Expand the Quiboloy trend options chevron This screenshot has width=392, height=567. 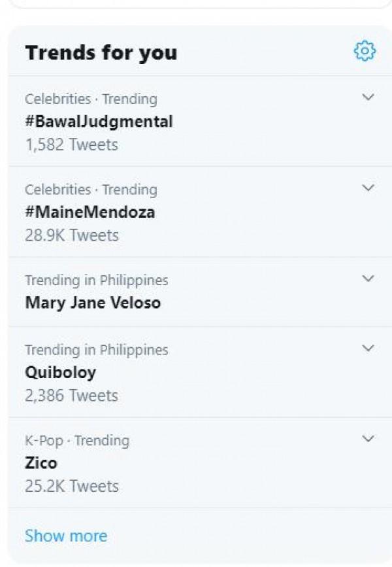tap(368, 349)
